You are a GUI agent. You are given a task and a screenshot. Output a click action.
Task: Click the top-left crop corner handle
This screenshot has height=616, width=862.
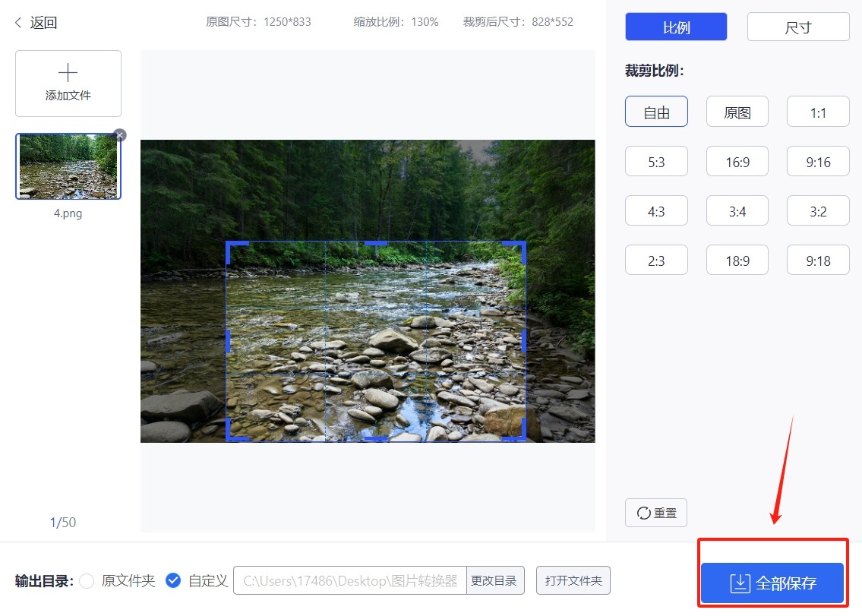[x=230, y=245]
